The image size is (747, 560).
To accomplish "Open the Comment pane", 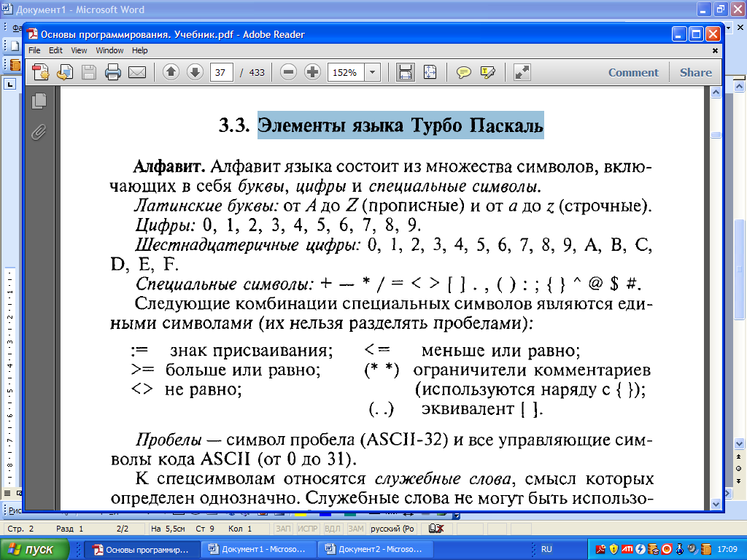I will pyautogui.click(x=633, y=72).
